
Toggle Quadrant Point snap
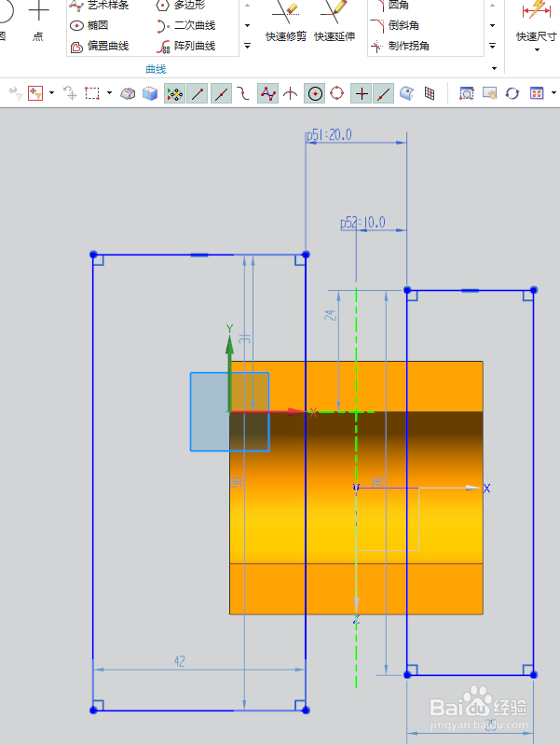(336, 93)
